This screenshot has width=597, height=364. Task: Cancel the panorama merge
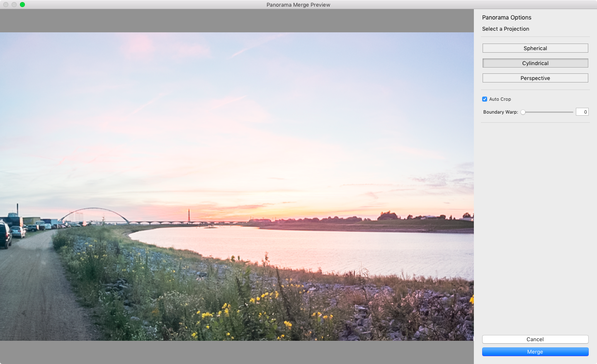(x=535, y=339)
